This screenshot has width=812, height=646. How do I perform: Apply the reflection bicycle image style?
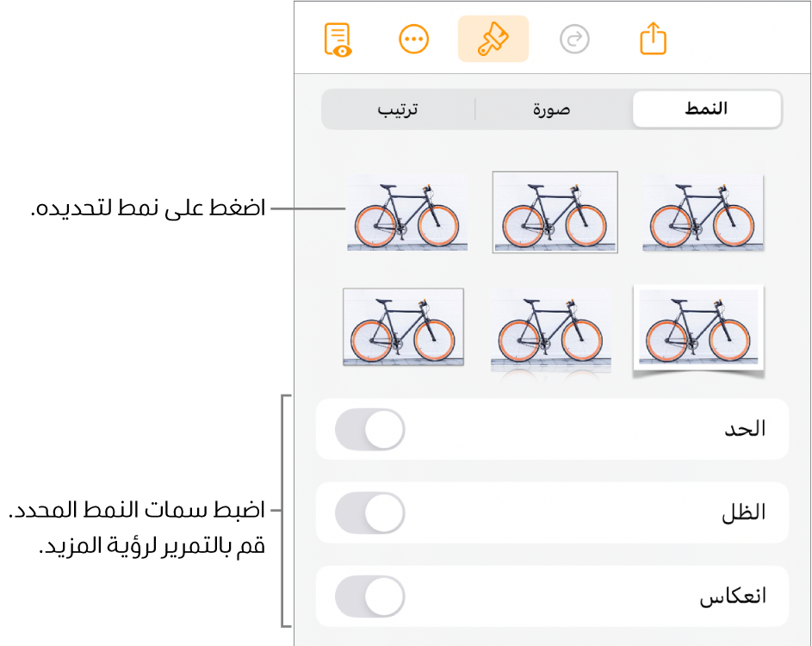(551, 331)
